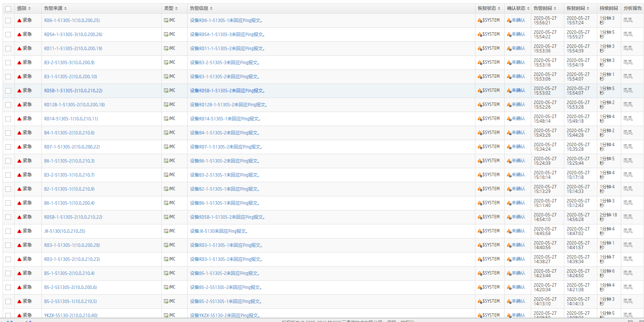This screenshot has width=644, height=322.
Task: Click red urgent triangle for RD5A-1-5130S-3 alarm
Action: [19, 35]
